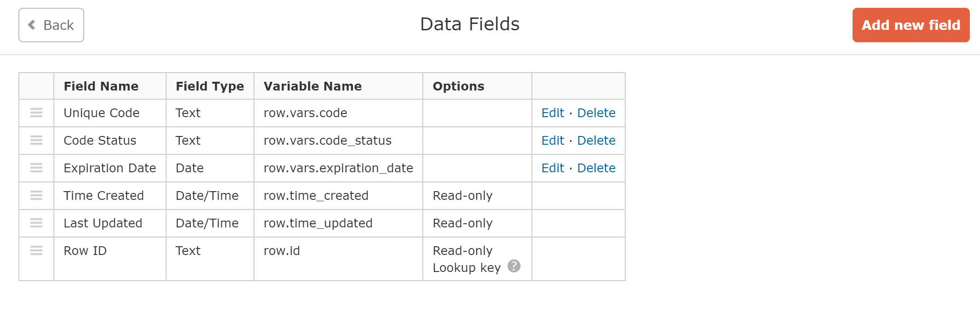
Task: Select the row.vars.code variable name cell
Action: click(306, 113)
